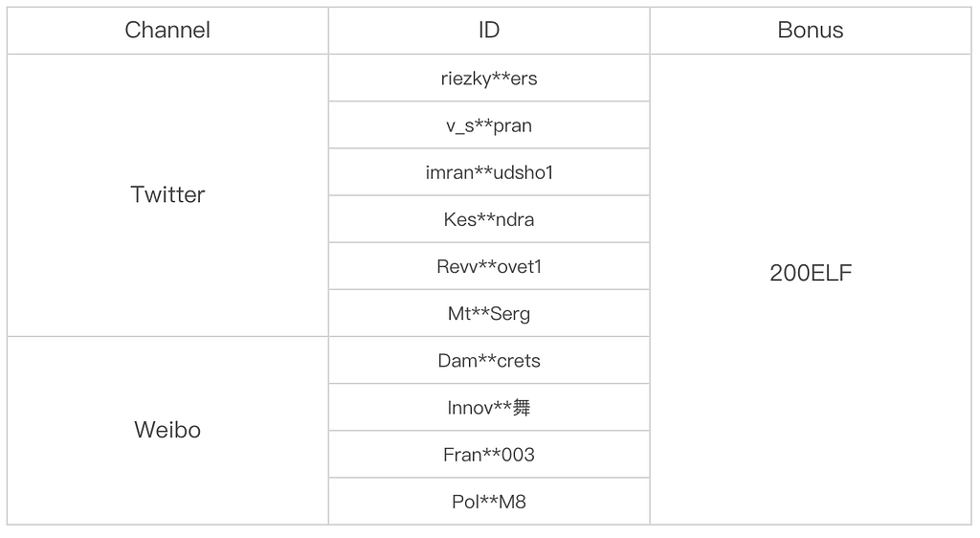Click the Kes**ndra ID entry
The image size is (980, 538).
pyautogui.click(x=489, y=219)
